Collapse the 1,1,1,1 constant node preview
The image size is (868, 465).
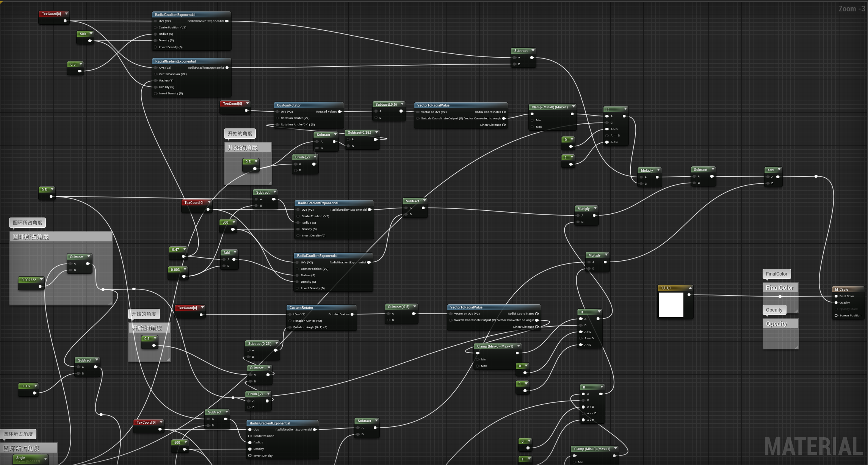tap(690, 288)
